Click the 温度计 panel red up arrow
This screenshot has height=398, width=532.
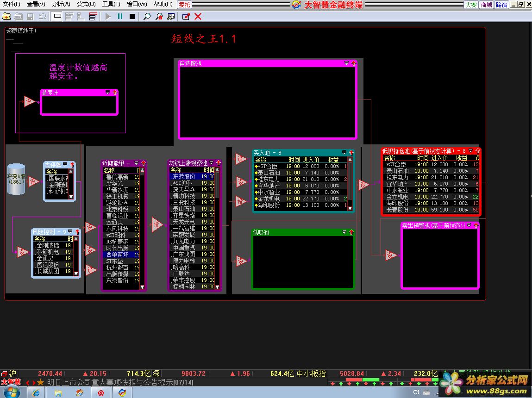tap(115, 92)
